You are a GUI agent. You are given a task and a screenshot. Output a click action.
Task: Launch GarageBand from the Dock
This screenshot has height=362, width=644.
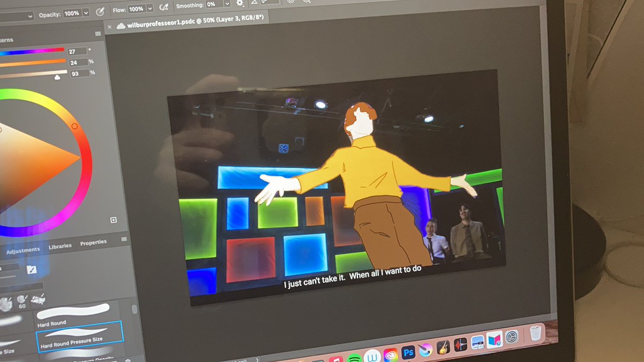(443, 348)
